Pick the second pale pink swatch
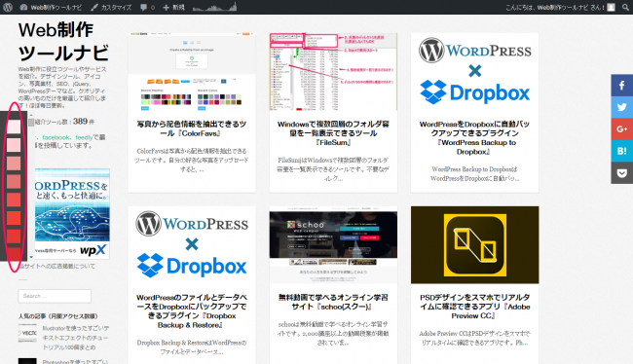This screenshot has height=364, width=633. pos(14,145)
